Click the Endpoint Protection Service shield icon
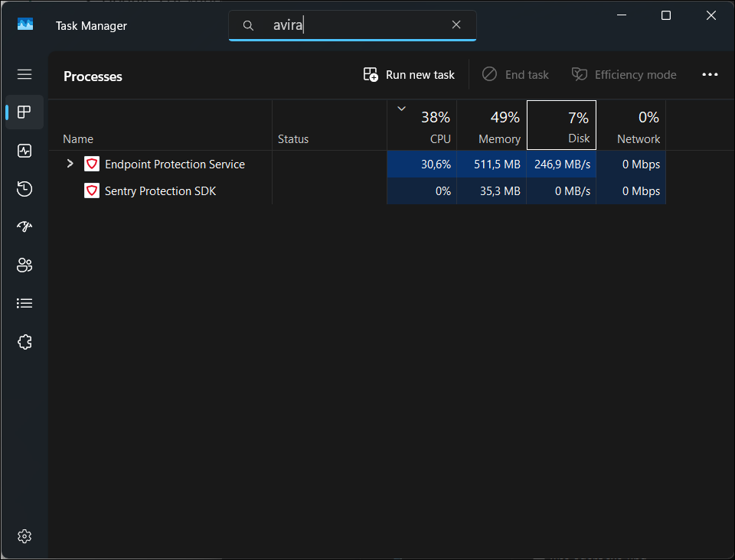 92,164
